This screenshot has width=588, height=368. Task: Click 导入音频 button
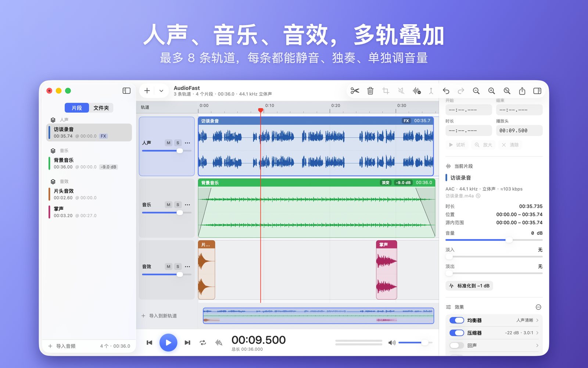pyautogui.click(x=62, y=346)
